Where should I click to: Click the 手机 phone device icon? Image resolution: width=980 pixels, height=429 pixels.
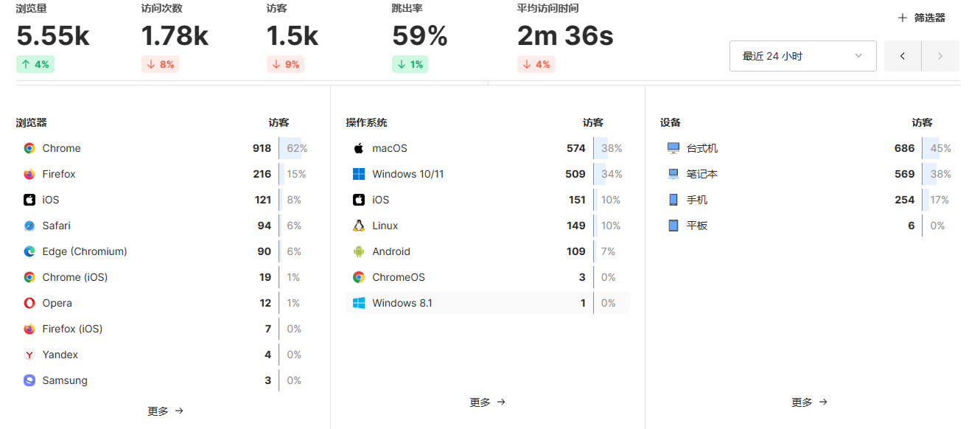[x=673, y=200]
